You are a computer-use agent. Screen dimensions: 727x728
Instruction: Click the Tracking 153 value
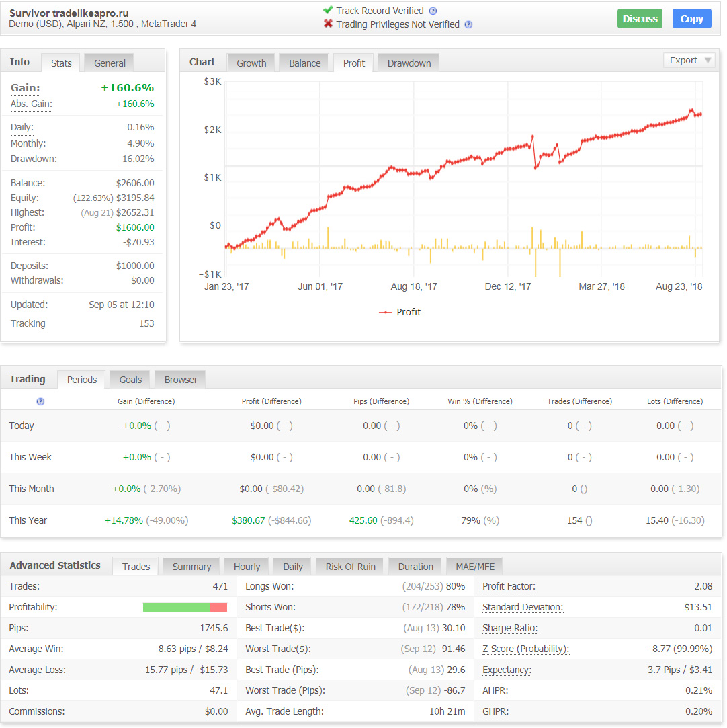[146, 323]
